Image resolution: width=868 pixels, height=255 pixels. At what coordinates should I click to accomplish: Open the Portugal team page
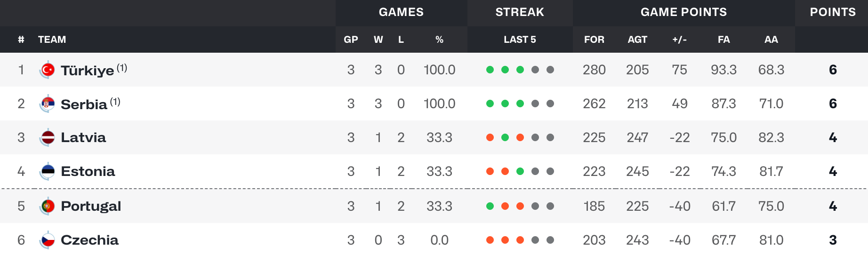(91, 206)
